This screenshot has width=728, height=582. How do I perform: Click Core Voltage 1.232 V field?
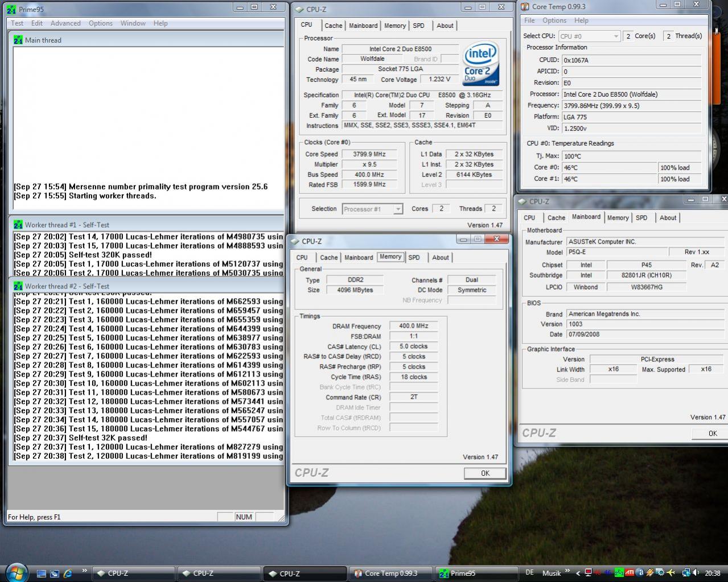(439, 80)
